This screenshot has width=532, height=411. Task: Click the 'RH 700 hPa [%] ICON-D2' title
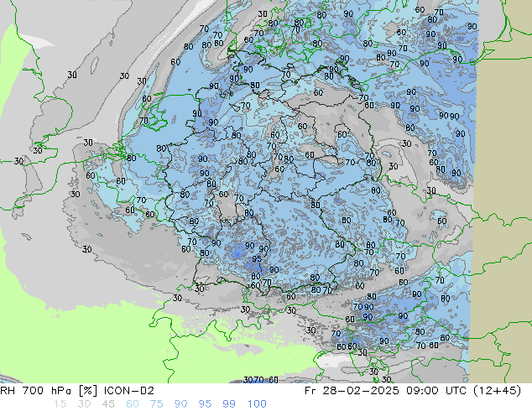click(x=77, y=391)
